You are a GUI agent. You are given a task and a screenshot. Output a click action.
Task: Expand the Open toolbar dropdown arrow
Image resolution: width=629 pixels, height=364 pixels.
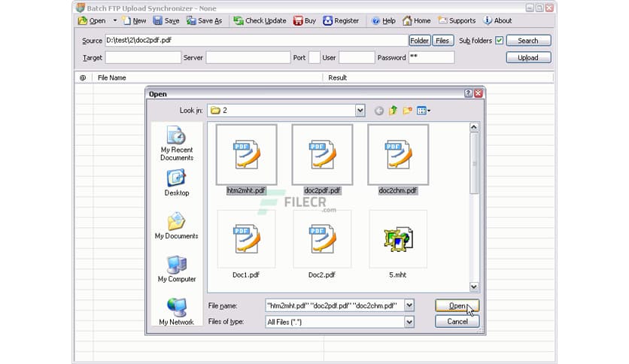click(x=114, y=20)
